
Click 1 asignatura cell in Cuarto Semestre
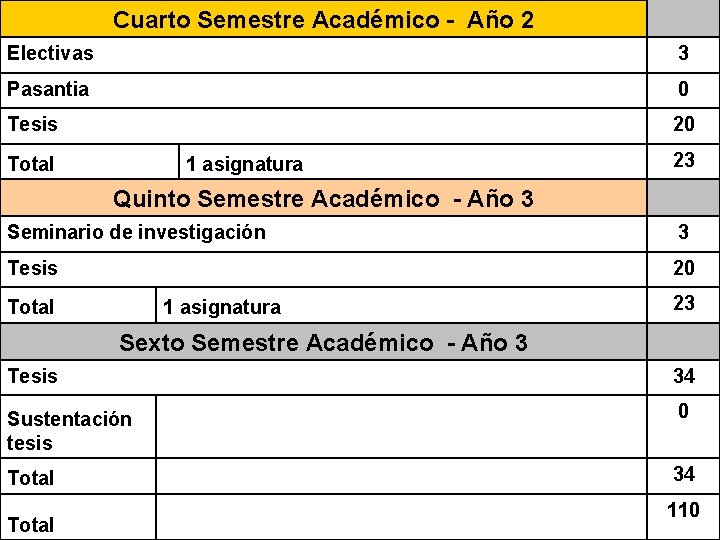413,162
